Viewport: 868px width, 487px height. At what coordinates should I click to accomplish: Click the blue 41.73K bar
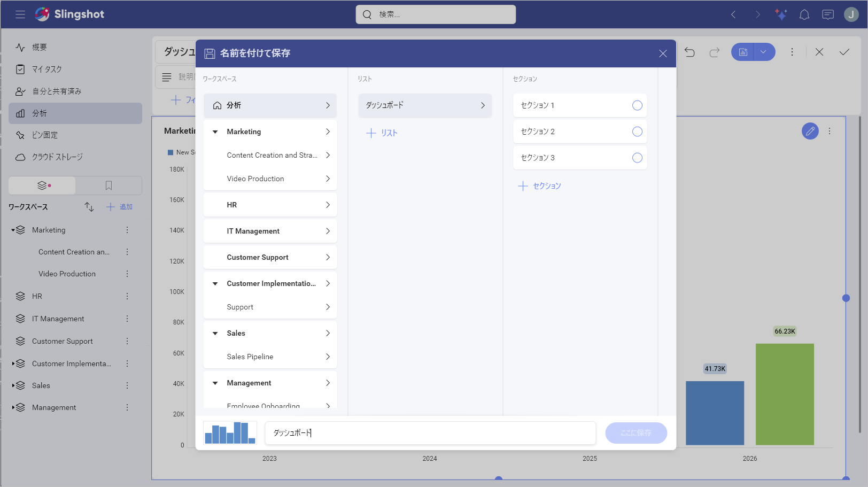click(715, 413)
